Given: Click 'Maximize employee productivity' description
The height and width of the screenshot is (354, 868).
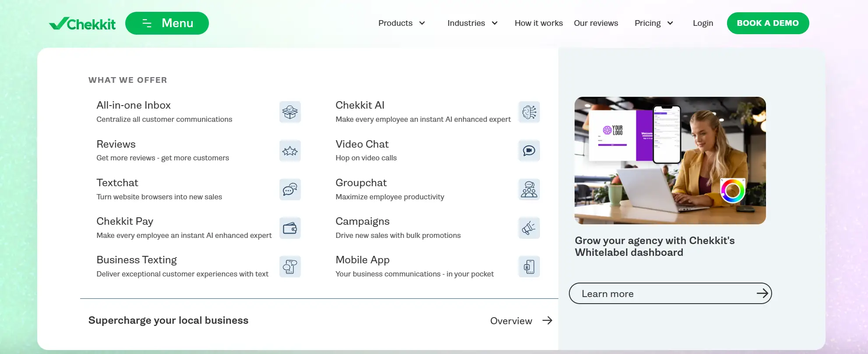Looking at the screenshot, I should (x=390, y=197).
